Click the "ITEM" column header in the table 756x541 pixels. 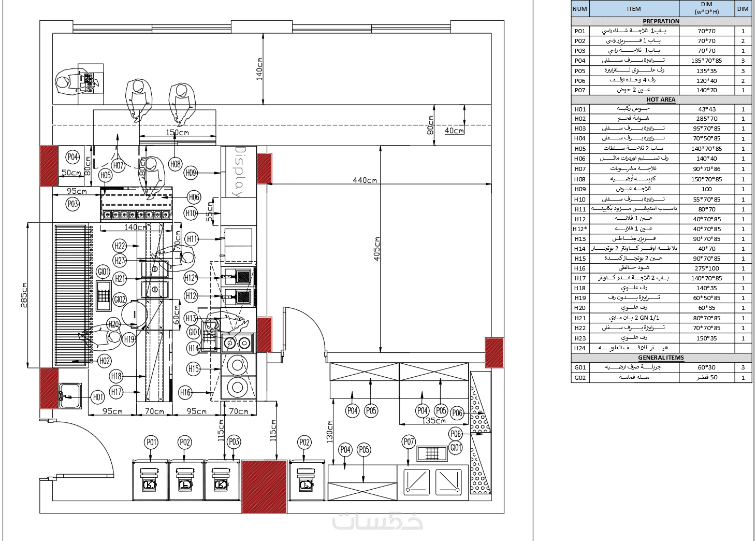coord(634,9)
